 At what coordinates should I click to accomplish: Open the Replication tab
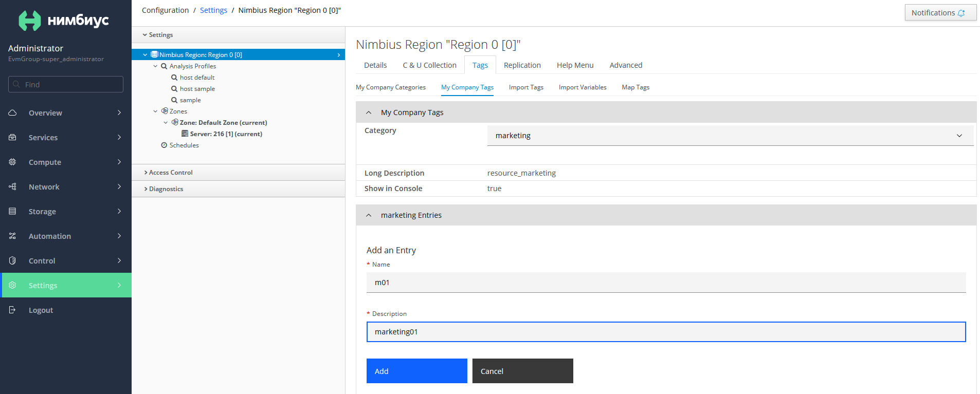522,65
